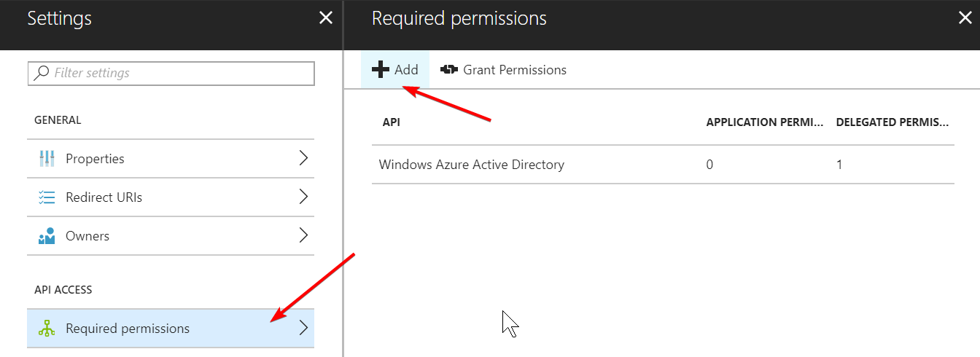The height and width of the screenshot is (357, 980).
Task: Click the Properties sliders icon
Action: point(47,159)
